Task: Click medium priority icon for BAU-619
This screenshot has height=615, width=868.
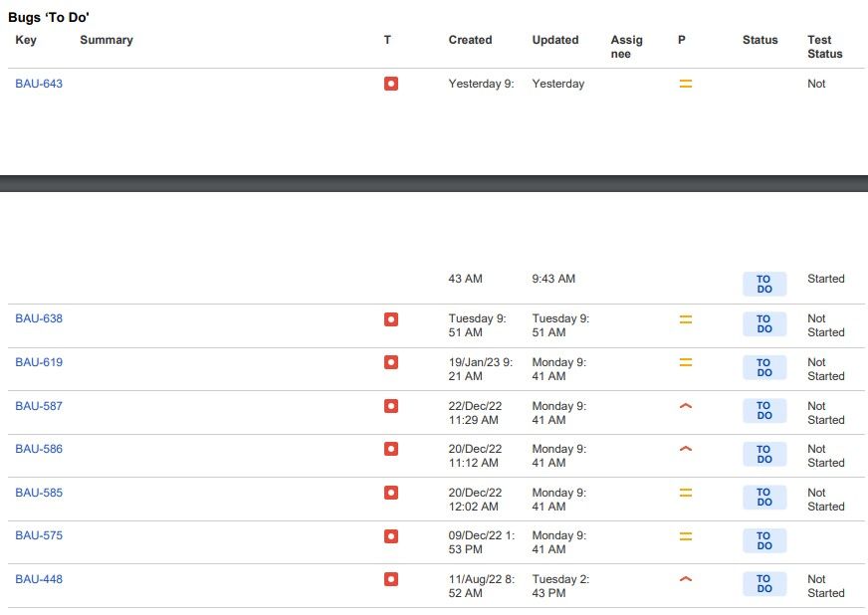Action: pyautogui.click(x=685, y=362)
